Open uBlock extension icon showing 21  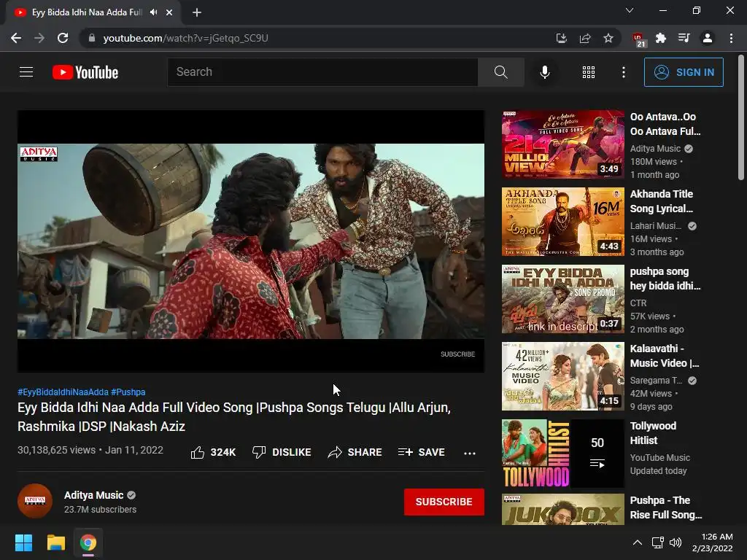[x=638, y=39]
